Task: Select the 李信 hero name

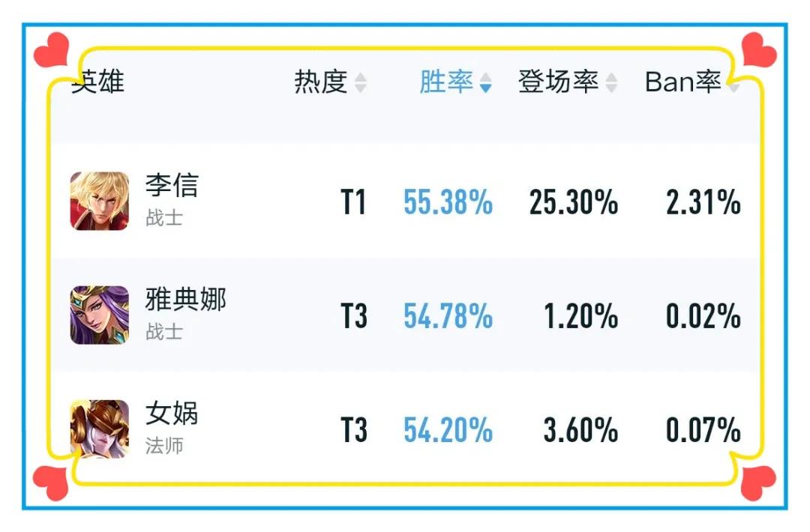Action: 172,185
